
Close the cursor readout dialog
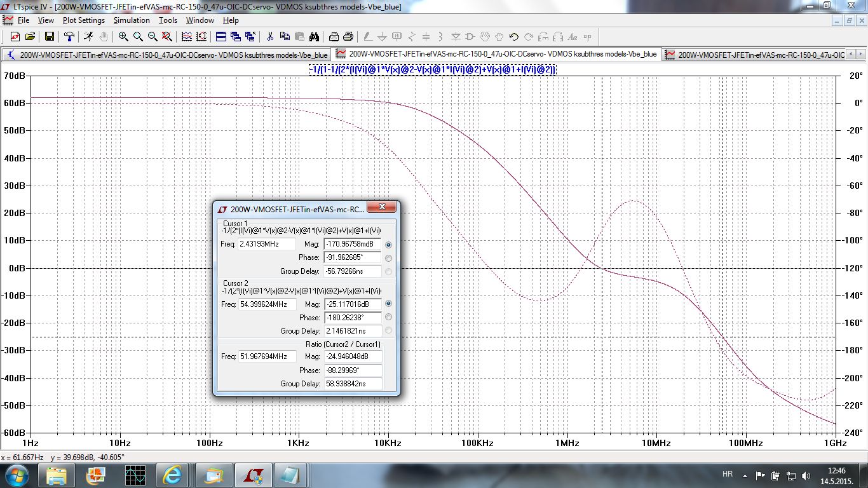[x=383, y=208]
